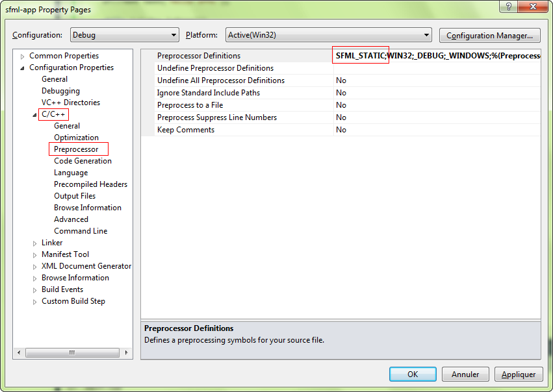Click the help question mark icon
553x392 pixels.
(x=508, y=7)
